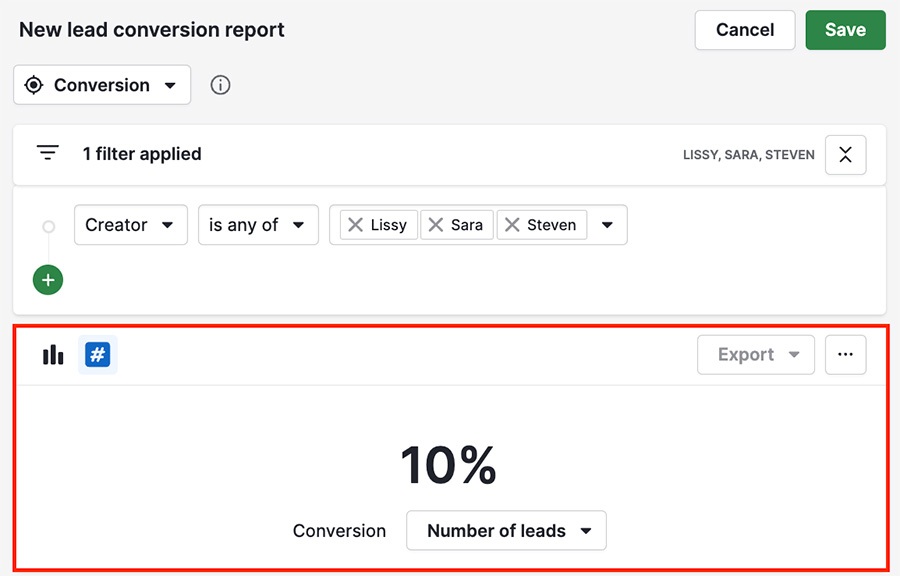This screenshot has width=900, height=576.
Task: Open the 'is any of' operator dropdown
Action: [x=258, y=224]
